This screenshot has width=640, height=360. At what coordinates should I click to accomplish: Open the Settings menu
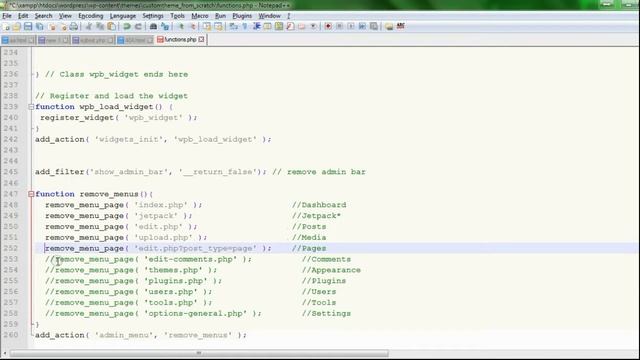tap(153, 16)
